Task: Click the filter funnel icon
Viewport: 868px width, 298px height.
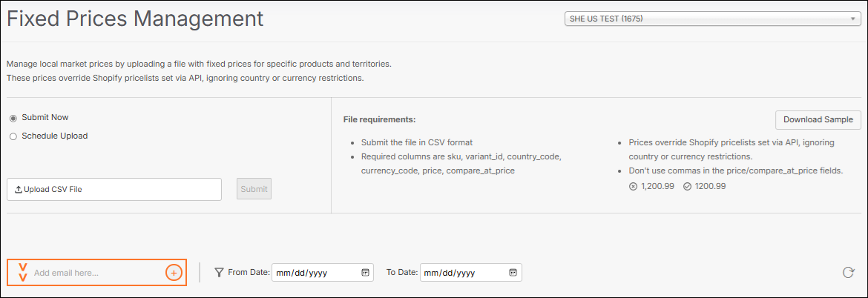Action: coord(219,273)
